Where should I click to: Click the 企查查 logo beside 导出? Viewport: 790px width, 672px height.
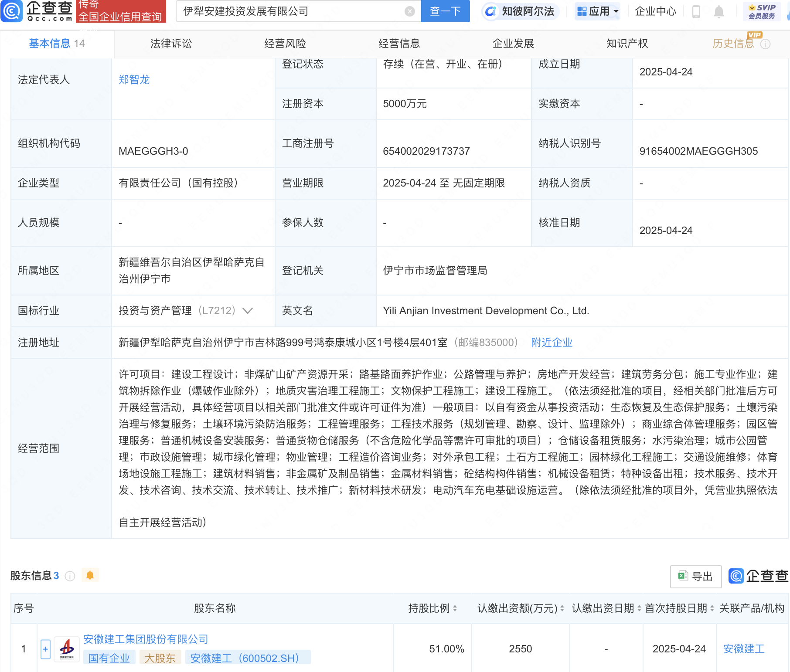758,576
